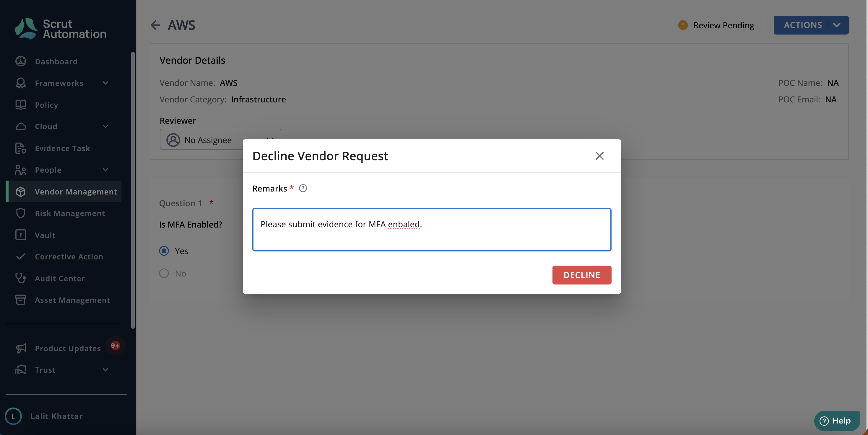Image resolution: width=868 pixels, height=435 pixels.
Task: Open Corrective Action in sidebar
Action: pos(69,256)
